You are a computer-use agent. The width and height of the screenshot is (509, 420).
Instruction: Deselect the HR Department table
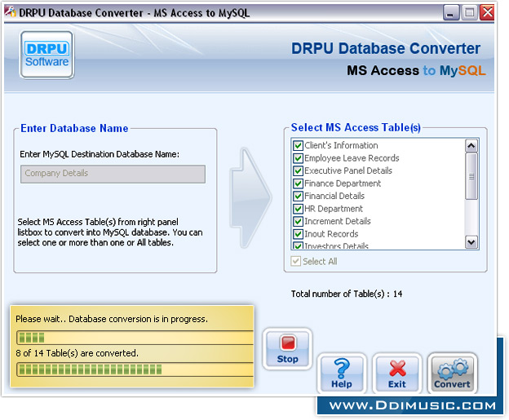[x=298, y=209]
